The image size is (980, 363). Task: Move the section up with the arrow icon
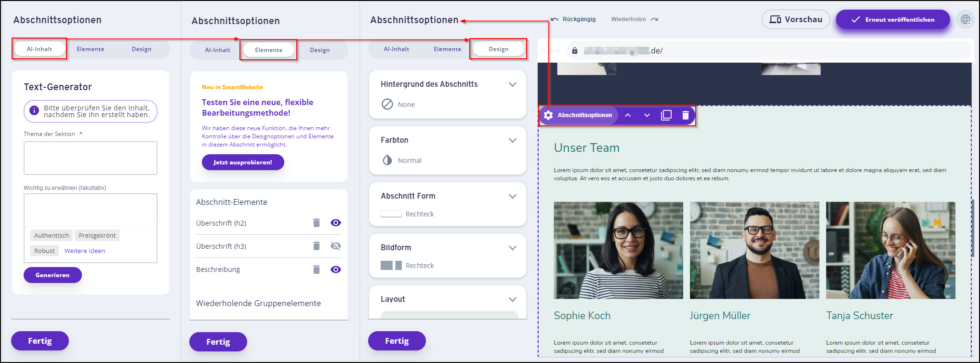[628, 115]
